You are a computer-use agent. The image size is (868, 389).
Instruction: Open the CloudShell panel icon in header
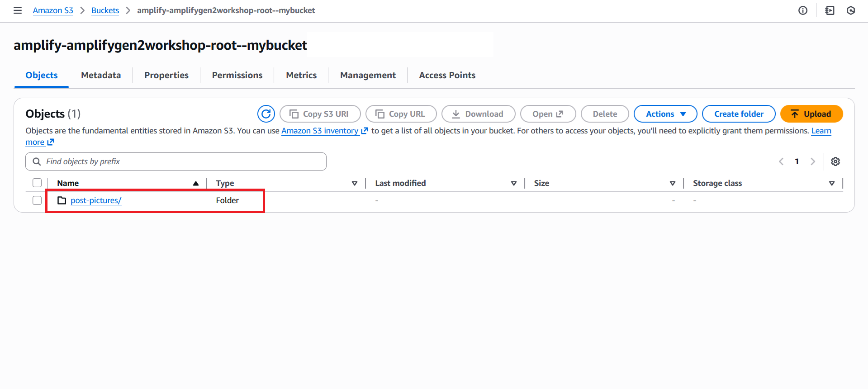pyautogui.click(x=830, y=10)
